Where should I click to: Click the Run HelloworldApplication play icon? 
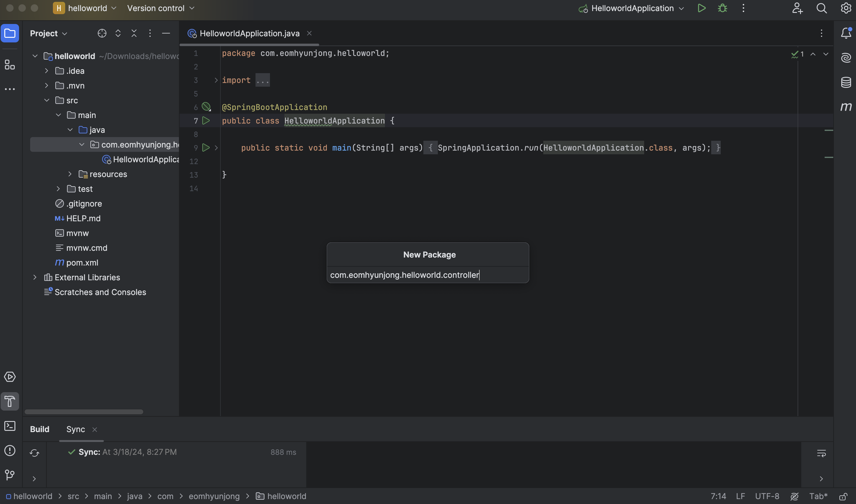[x=701, y=8]
